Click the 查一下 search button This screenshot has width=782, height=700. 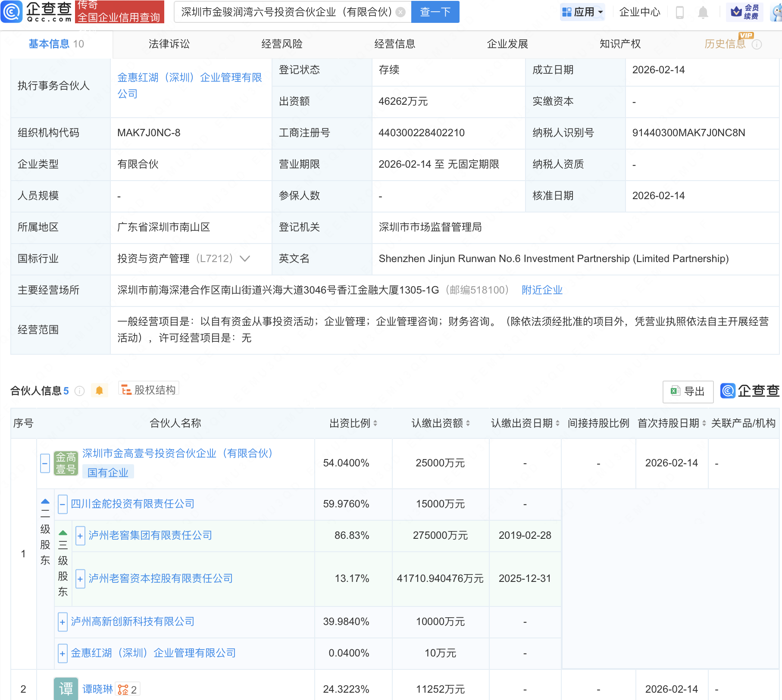coord(435,12)
